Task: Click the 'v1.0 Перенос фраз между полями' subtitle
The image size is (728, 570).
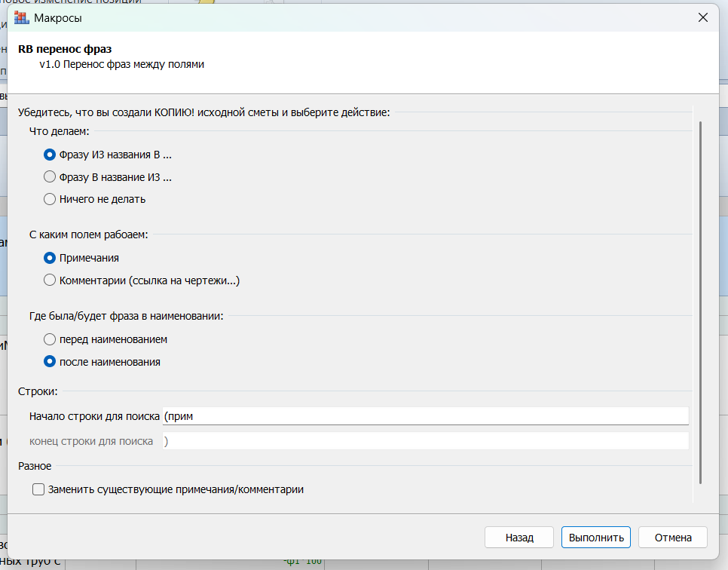Action: (121, 64)
